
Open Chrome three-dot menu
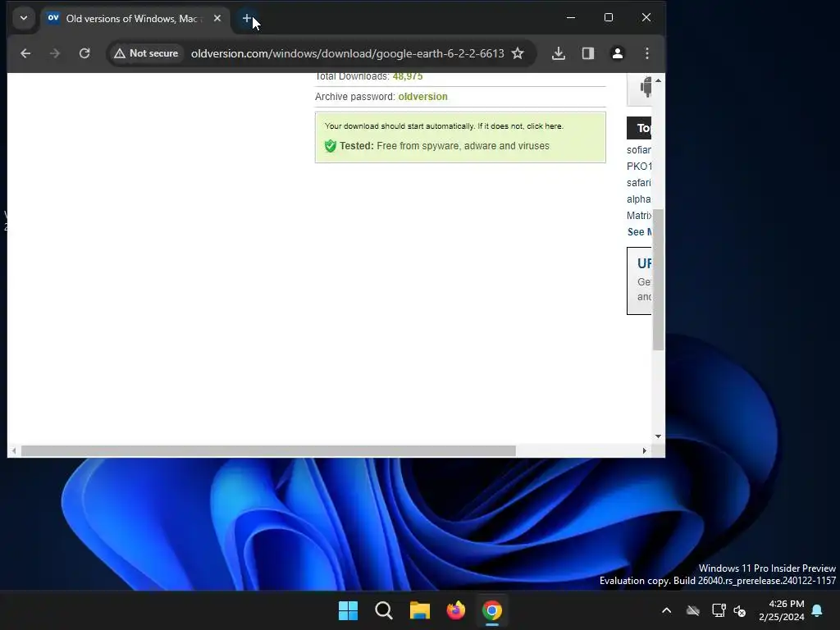coord(646,53)
